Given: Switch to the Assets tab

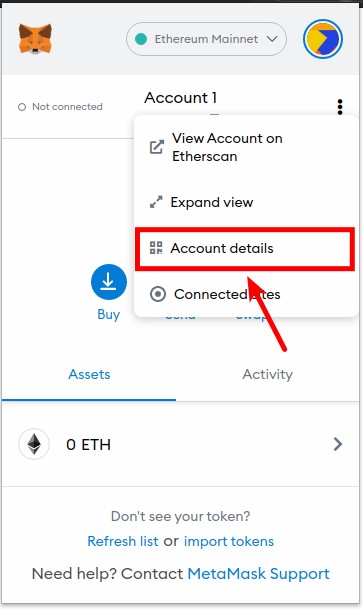Looking at the screenshot, I should click(89, 374).
